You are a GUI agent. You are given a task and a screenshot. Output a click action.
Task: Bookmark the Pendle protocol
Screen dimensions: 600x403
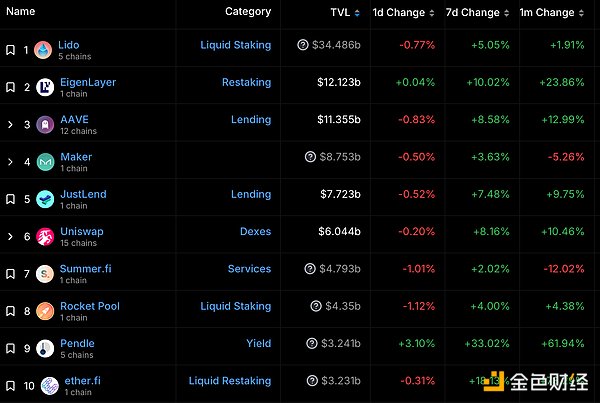(x=10, y=348)
